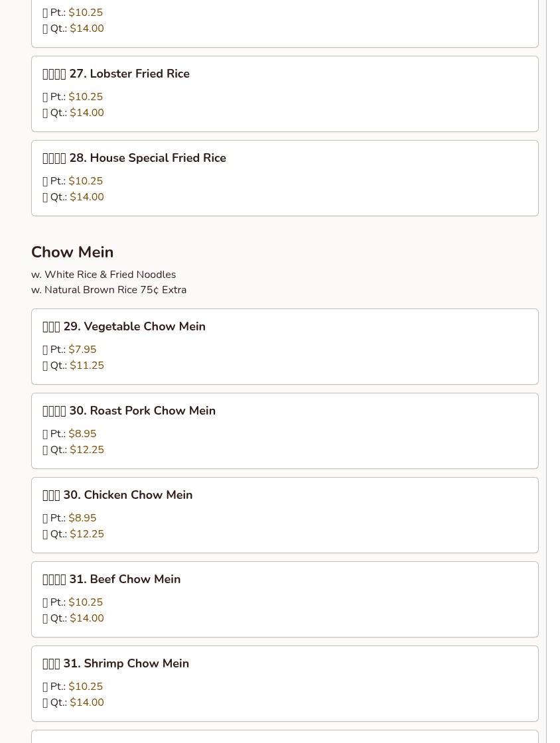Click pint price of House Special Fried Rice

tap(86, 181)
